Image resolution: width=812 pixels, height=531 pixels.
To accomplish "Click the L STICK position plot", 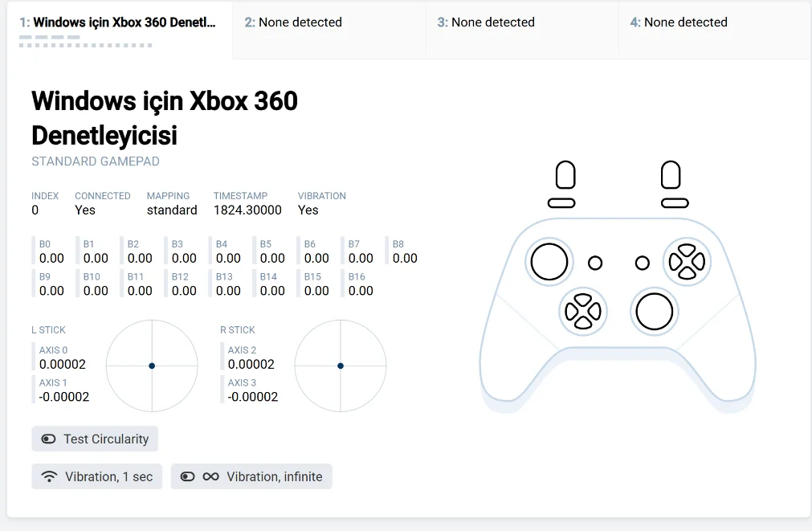I will coord(152,366).
